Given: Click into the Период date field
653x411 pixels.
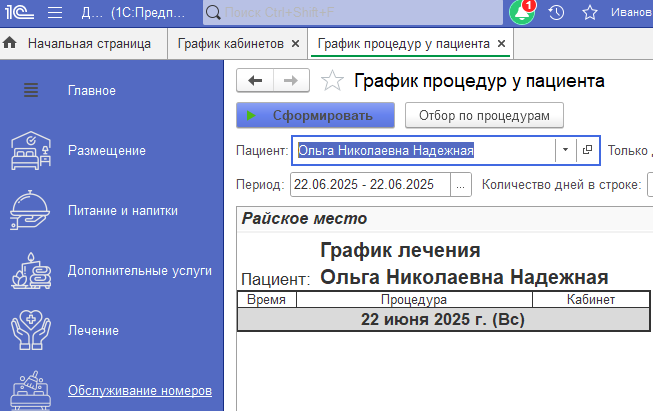Looking at the screenshot, I should point(370,185).
